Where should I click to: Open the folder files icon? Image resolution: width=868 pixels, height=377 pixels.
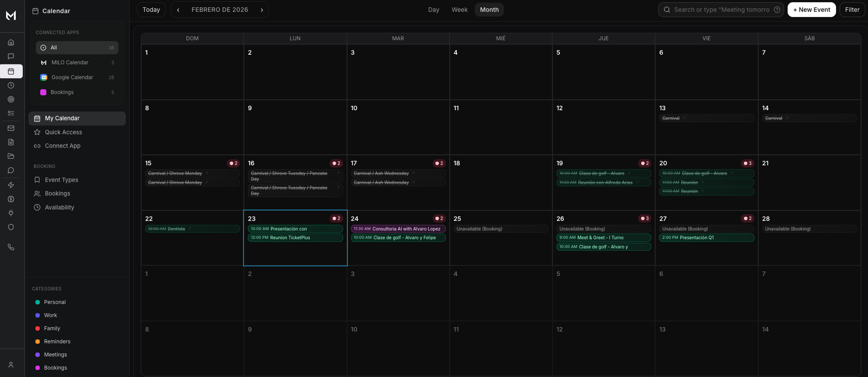tap(11, 156)
